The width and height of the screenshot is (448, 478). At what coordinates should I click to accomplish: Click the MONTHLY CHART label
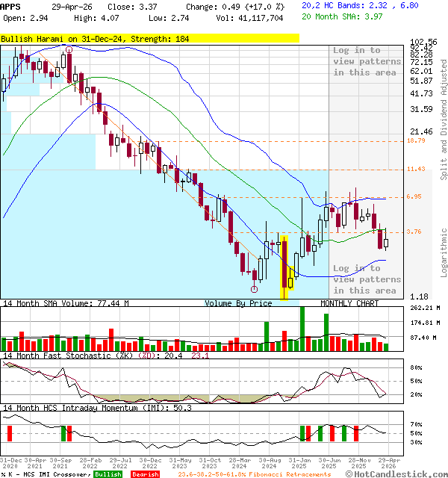coord(349,303)
